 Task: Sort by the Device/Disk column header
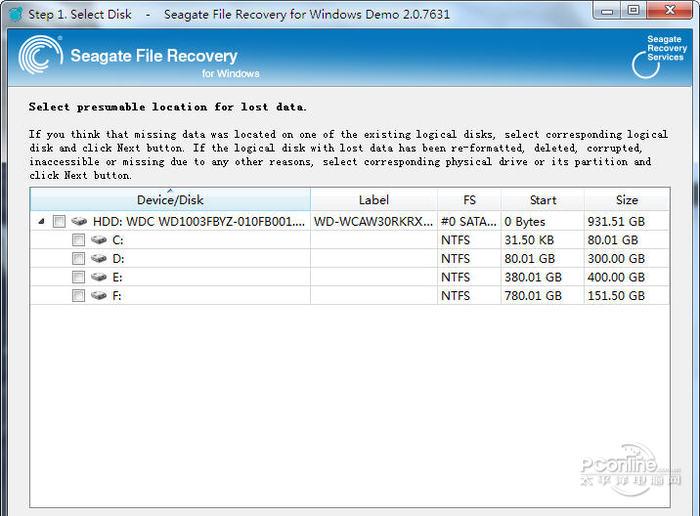click(x=170, y=200)
